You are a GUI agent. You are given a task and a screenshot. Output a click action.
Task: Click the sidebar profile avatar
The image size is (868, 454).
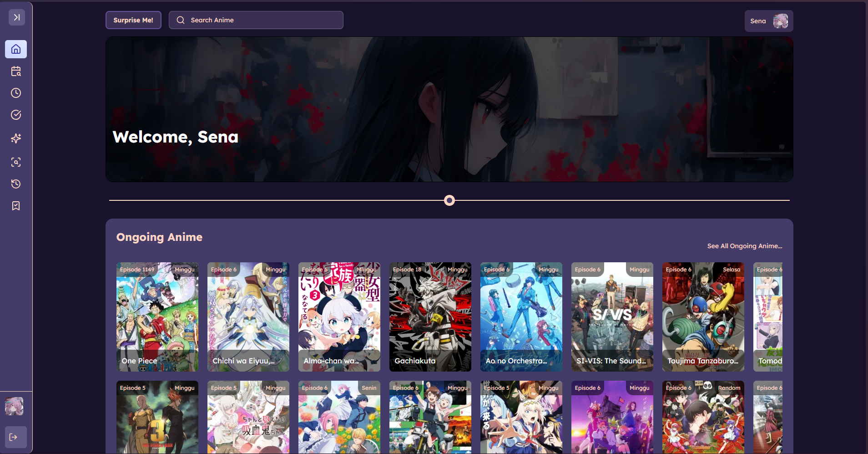click(14, 406)
